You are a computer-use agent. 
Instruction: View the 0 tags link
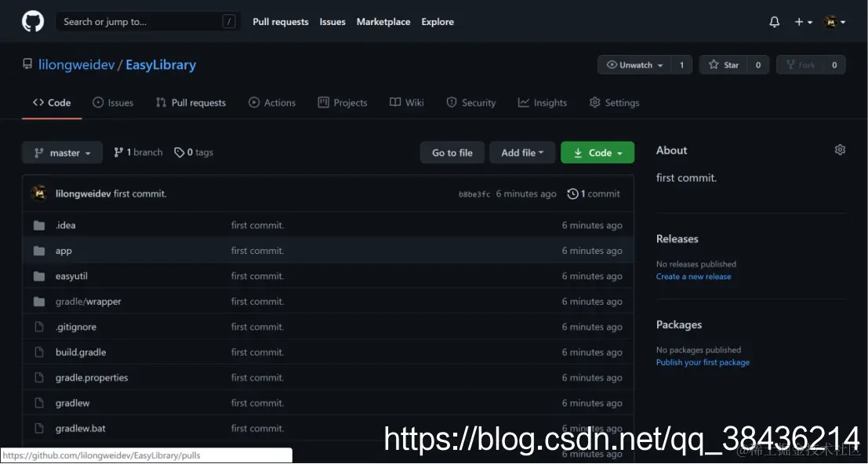[x=193, y=152]
